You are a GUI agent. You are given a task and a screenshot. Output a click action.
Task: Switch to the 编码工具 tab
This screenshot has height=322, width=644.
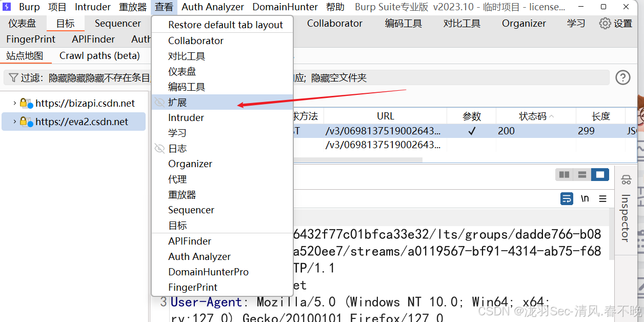404,24
